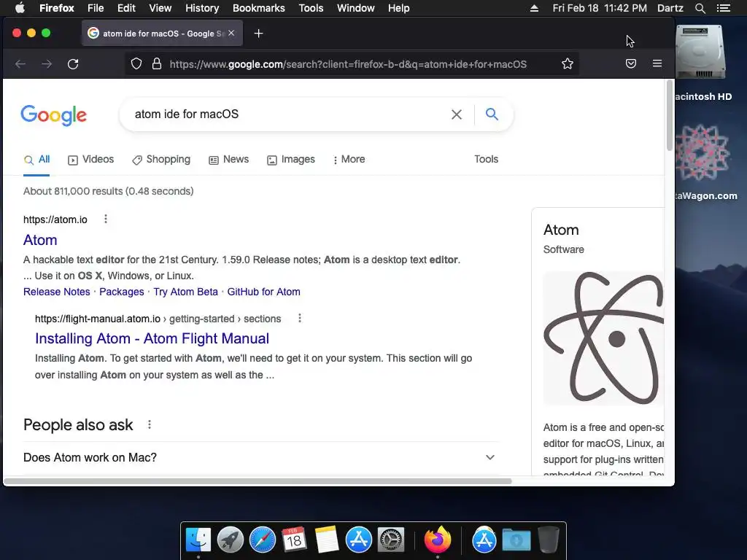This screenshot has height=560, width=747.
Task: Open the Release Notes sitelink
Action: [57, 292]
